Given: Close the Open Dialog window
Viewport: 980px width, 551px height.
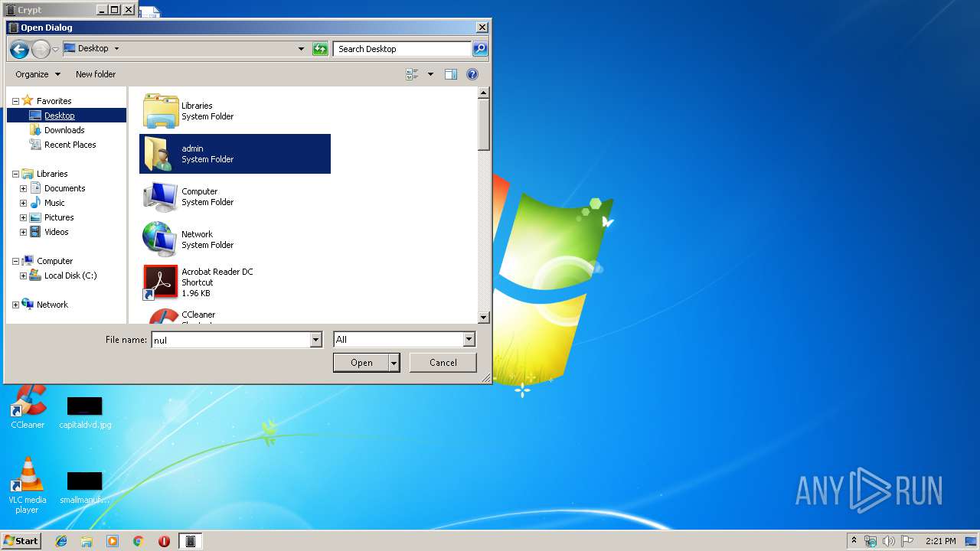Looking at the screenshot, I should tap(482, 28).
